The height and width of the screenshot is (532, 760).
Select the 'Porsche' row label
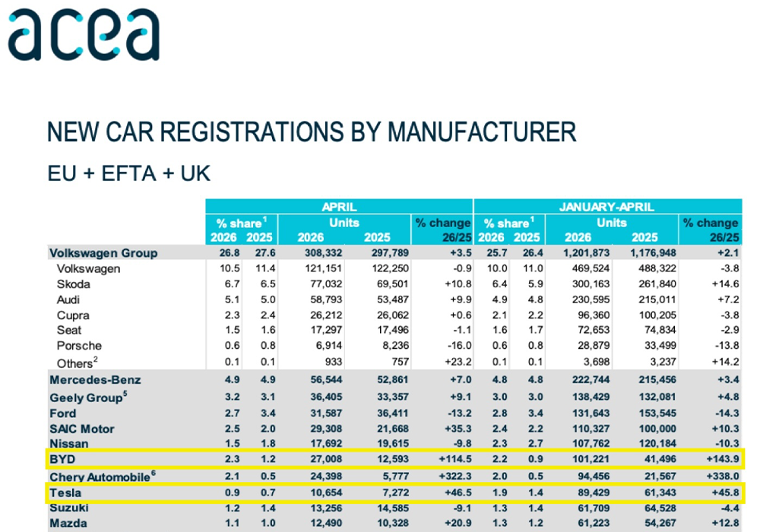79,346
